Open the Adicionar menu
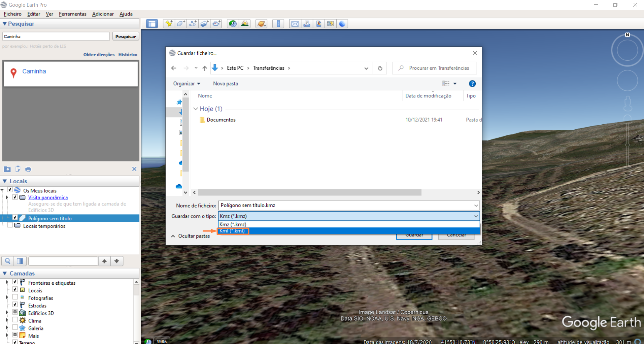The image size is (644, 344). point(103,14)
